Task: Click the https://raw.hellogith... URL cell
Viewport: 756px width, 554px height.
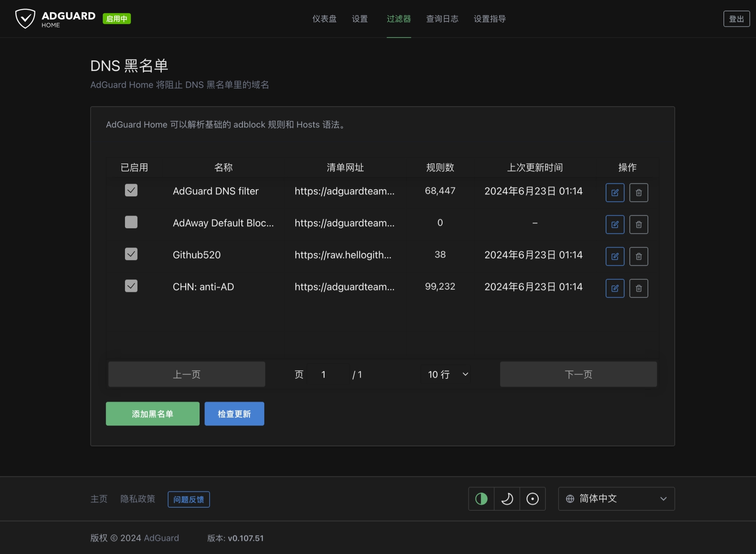Action: 343,255
